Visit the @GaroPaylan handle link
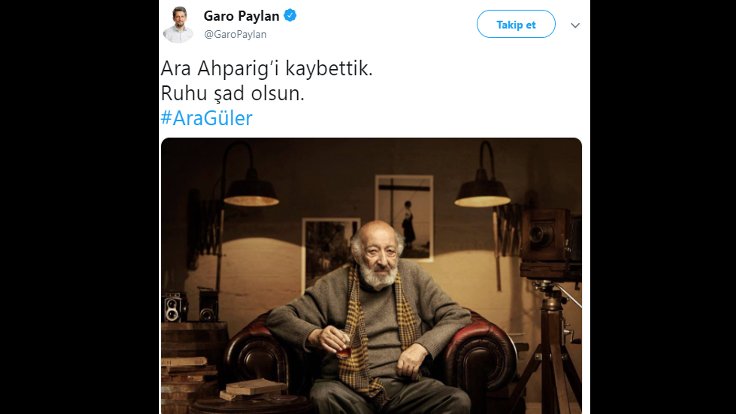Image resolution: width=736 pixels, height=414 pixels. coord(235,34)
